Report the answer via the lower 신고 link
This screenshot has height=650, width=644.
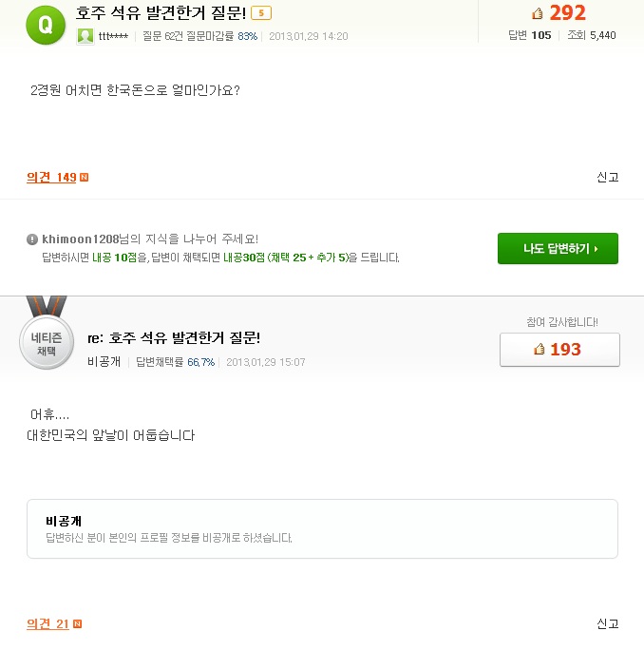(607, 623)
